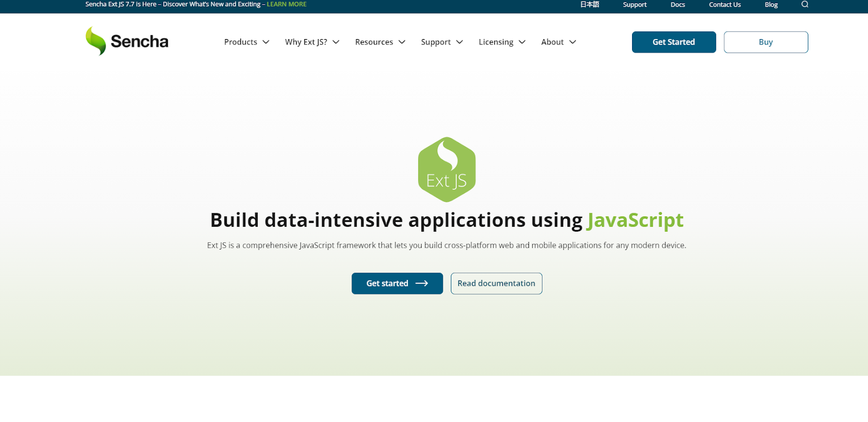Expand the Resources dropdown chevron
Image resolution: width=868 pixels, height=422 pixels.
coord(402,42)
